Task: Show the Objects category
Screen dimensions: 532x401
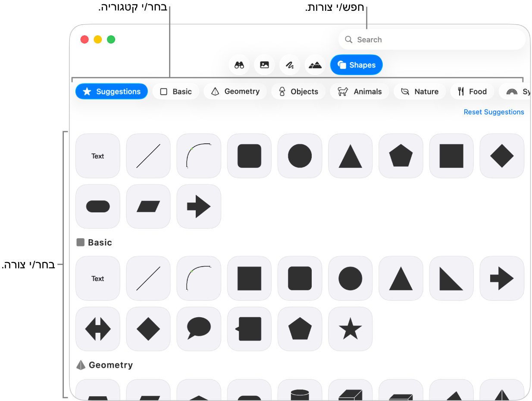Action: pos(298,92)
